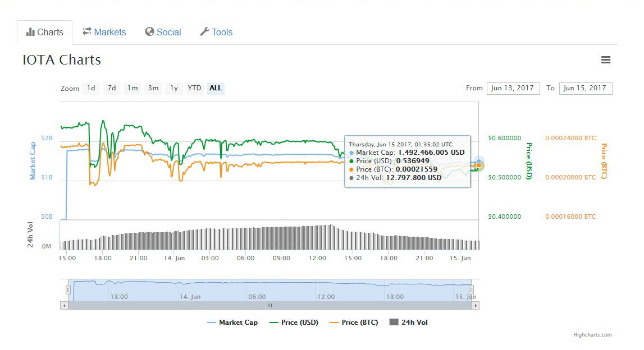Open the Markets tab
The width and height of the screenshot is (644, 350).
pos(104,32)
